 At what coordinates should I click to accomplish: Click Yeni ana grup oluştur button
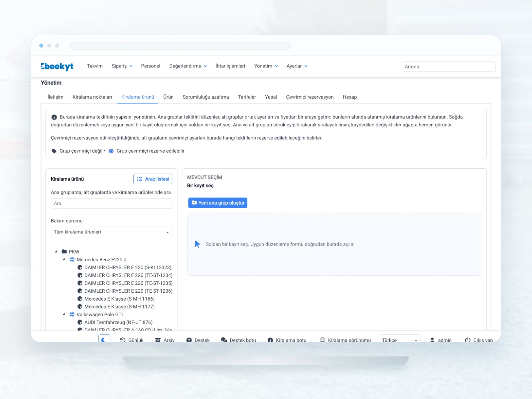pos(218,203)
